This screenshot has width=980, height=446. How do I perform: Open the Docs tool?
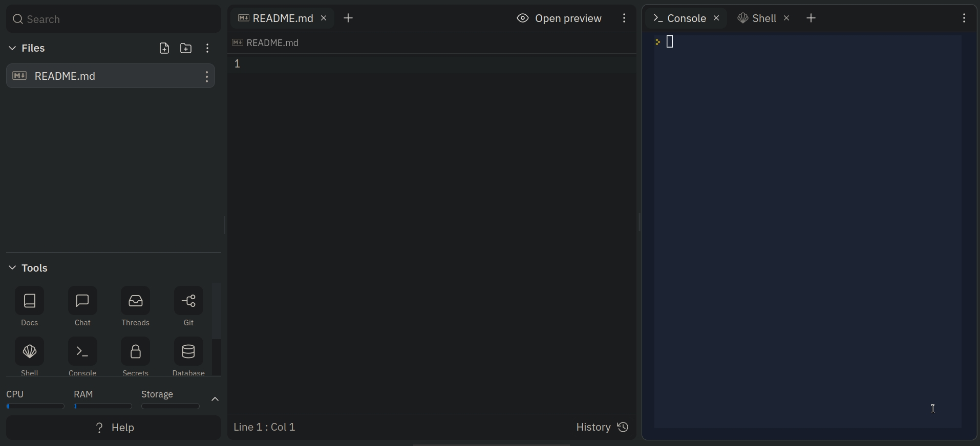point(30,301)
